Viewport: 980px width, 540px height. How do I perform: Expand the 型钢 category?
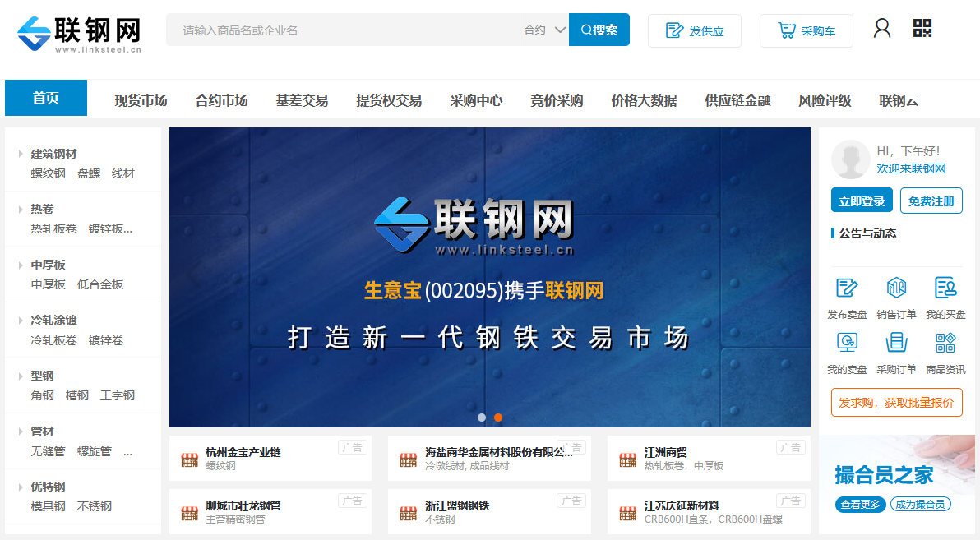tap(21, 376)
